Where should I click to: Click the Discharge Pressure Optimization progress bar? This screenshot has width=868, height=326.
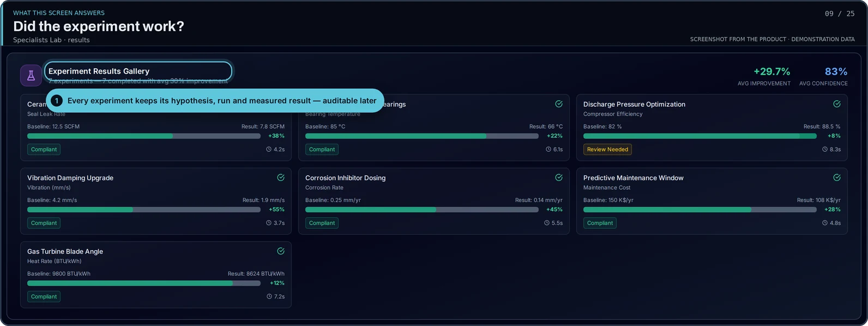pos(700,136)
